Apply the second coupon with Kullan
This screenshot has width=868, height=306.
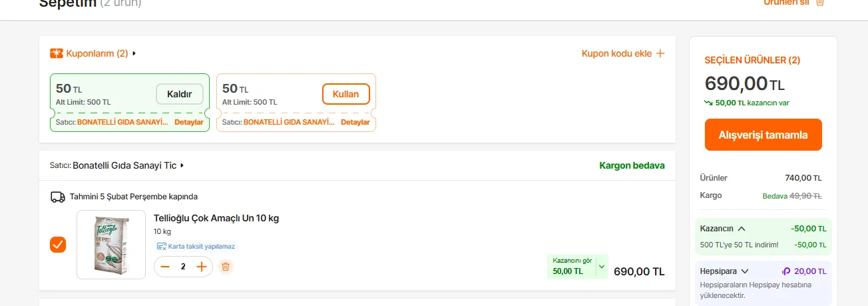point(345,94)
